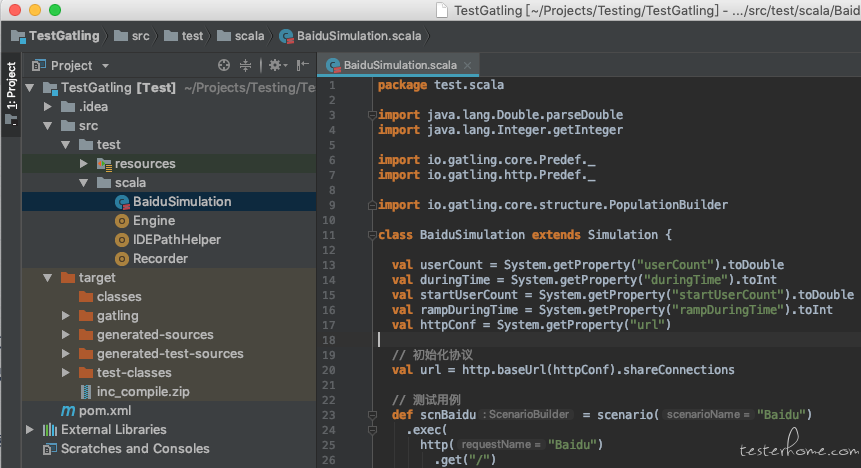Click the inc_compile.zip archive icon
This screenshot has width=861, height=468.
click(86, 392)
